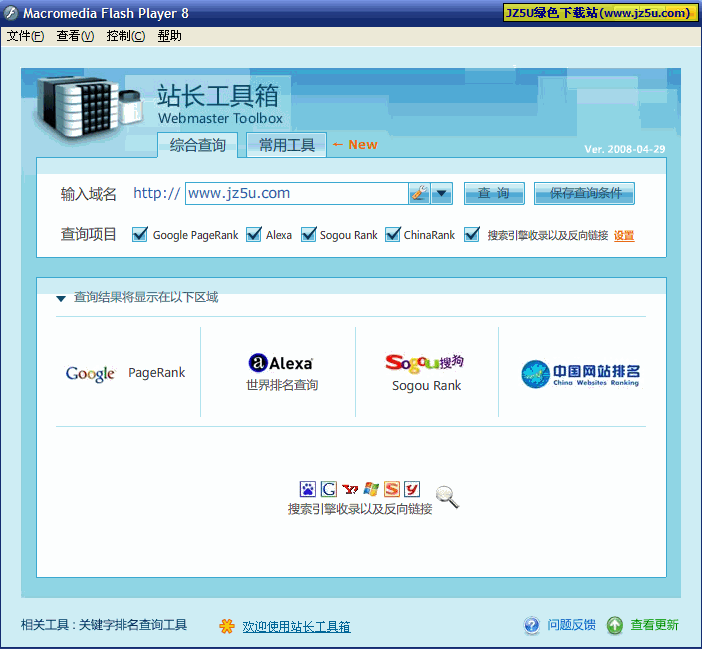702x649 pixels.
Task: Click the Sogou Rank logo
Action: tap(424, 363)
